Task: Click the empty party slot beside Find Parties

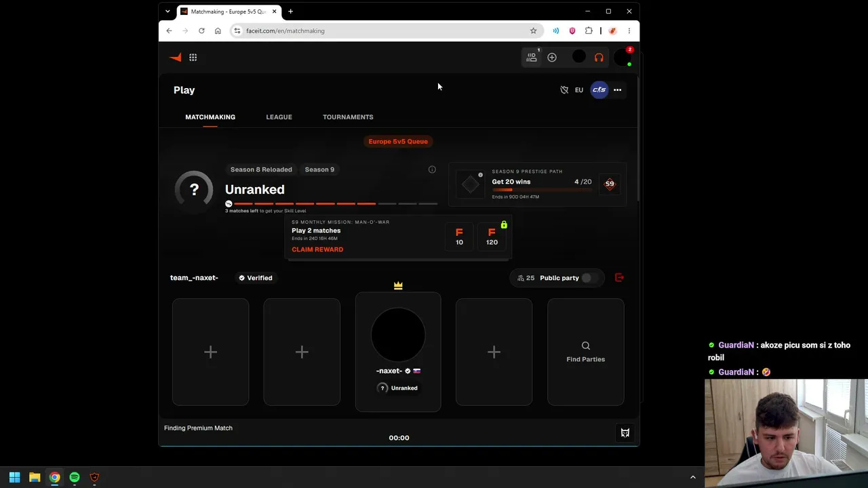Action: [494, 352]
